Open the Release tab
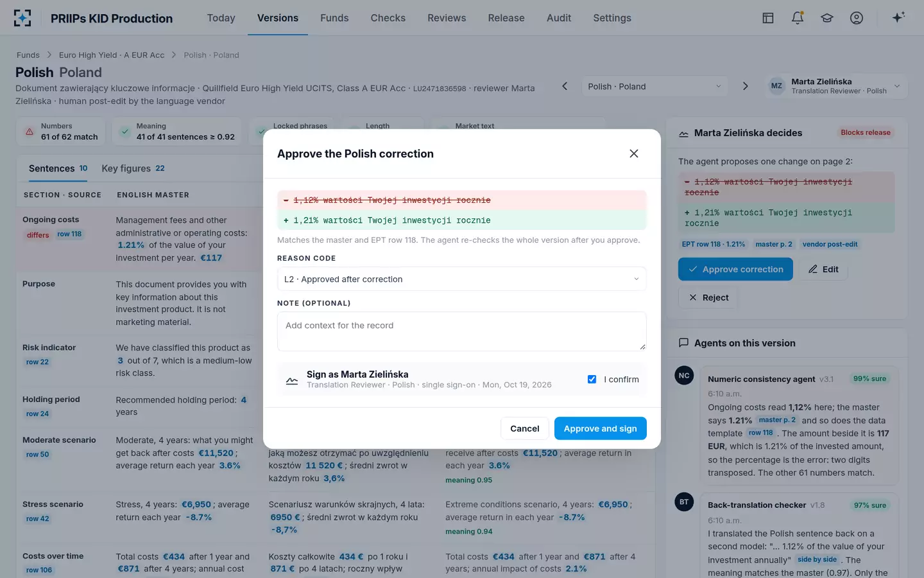 (506, 18)
